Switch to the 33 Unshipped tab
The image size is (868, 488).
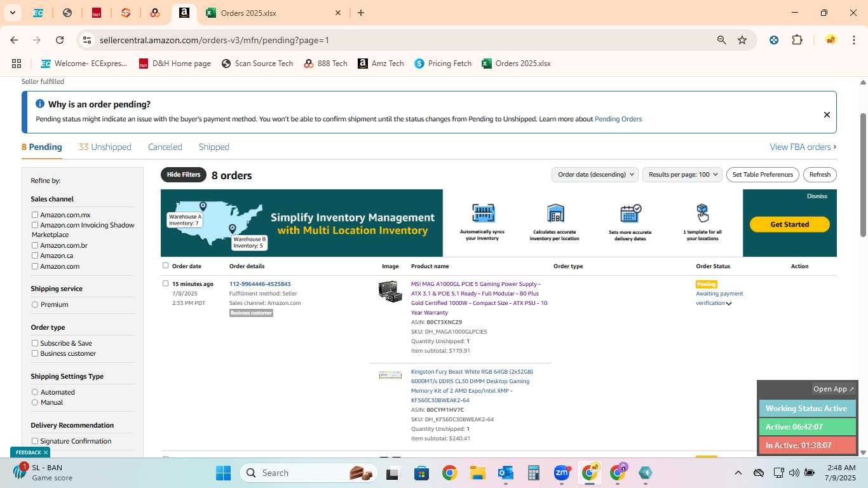(x=105, y=147)
